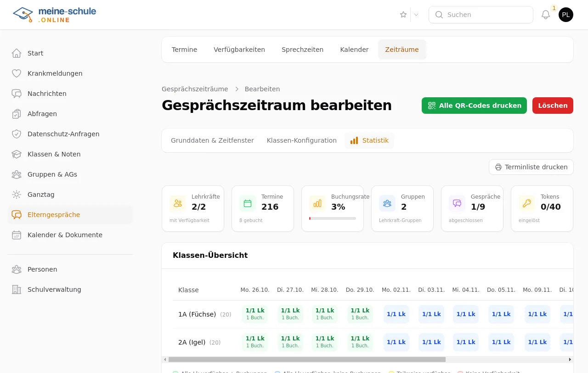The image size is (588, 373).
Task: Click 1A (Füchse) cell for Mo. 26.10.
Action: [x=255, y=314]
